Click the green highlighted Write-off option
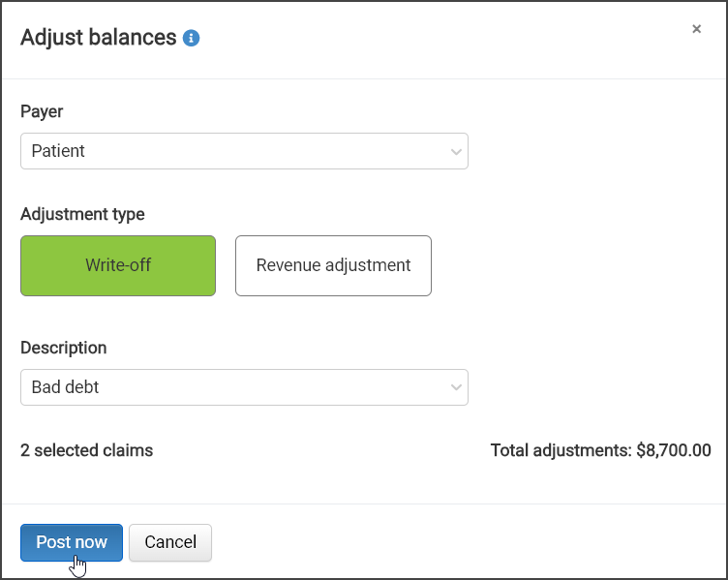 click(118, 265)
